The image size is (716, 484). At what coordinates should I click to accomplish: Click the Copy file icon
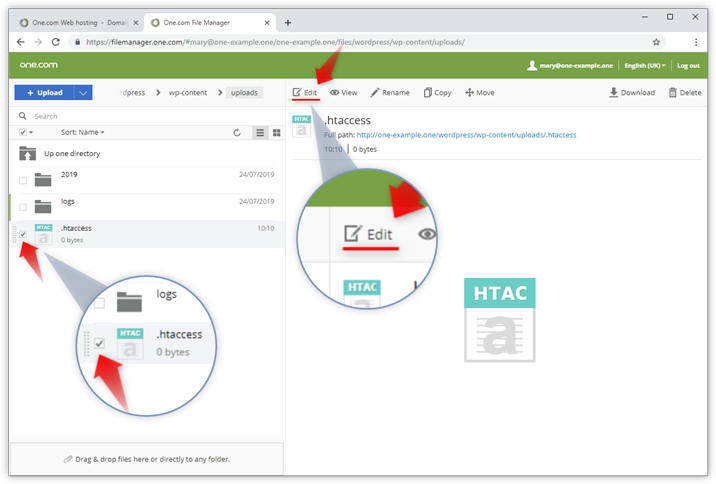(x=428, y=93)
